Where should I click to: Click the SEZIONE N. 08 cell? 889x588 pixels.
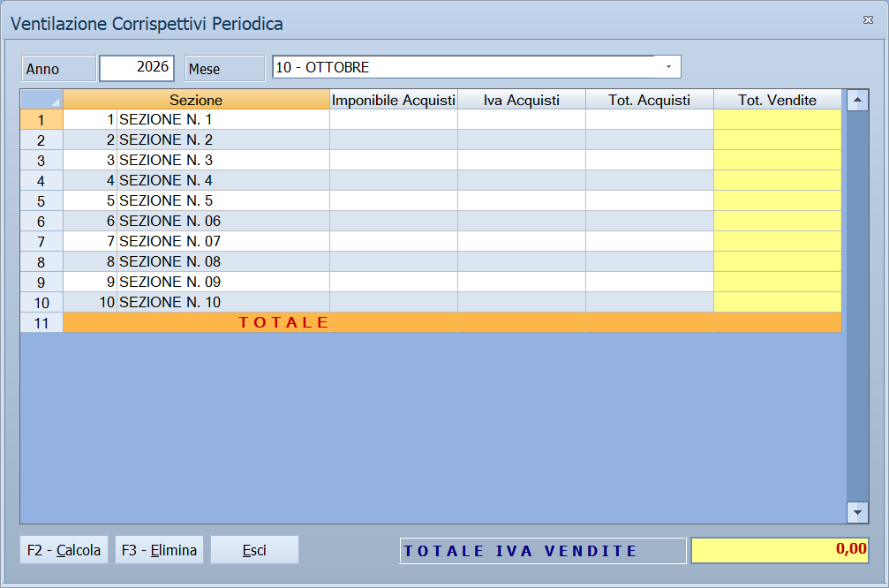pyautogui.click(x=223, y=261)
